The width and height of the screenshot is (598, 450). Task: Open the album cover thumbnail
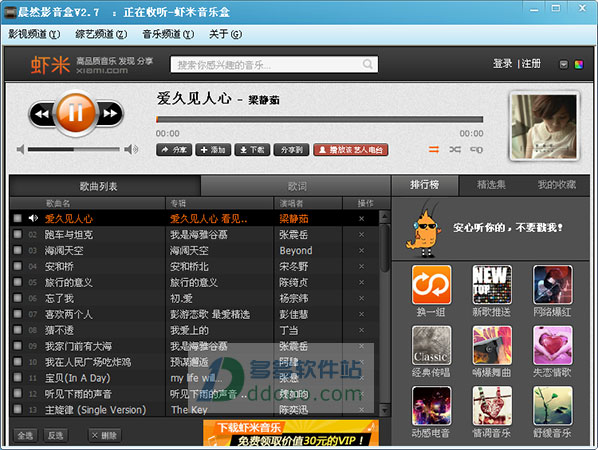[x=544, y=127]
